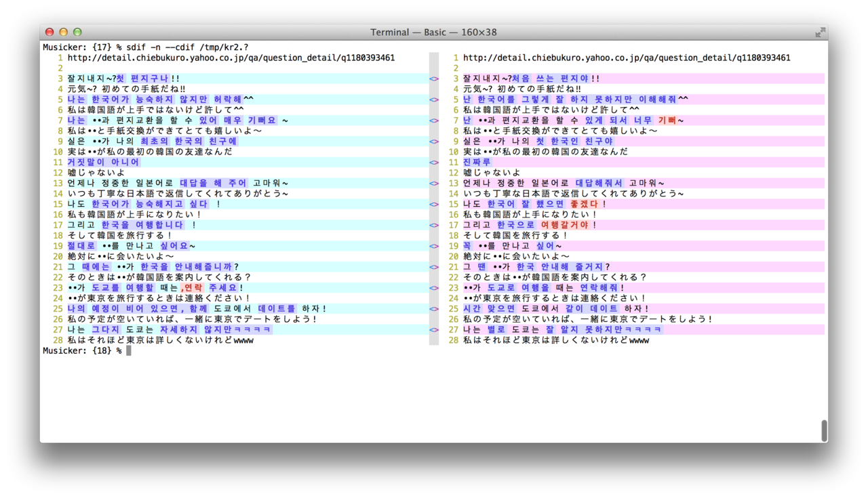Click right pane line 13 '대답해줘서 고마워~'

[620, 184]
